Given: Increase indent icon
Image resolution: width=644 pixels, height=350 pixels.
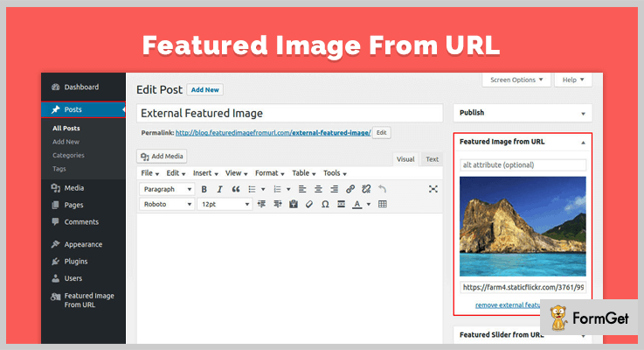Looking at the screenshot, I should (x=278, y=204).
